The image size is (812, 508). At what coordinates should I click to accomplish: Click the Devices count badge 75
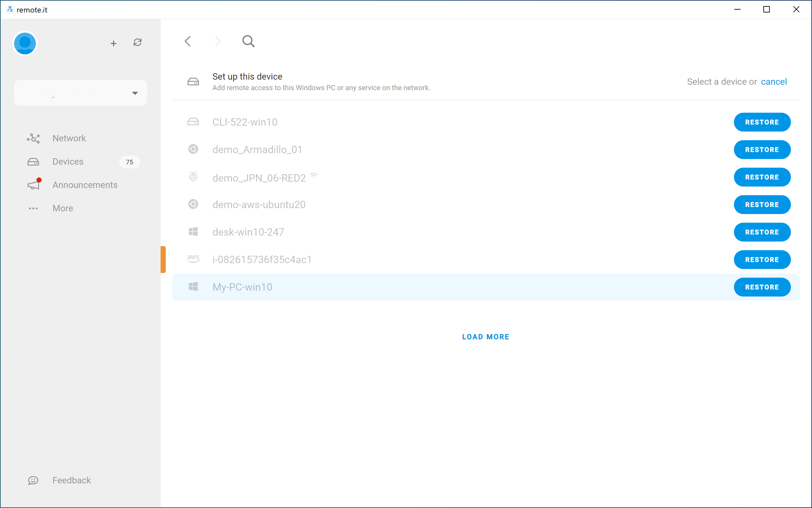point(130,162)
